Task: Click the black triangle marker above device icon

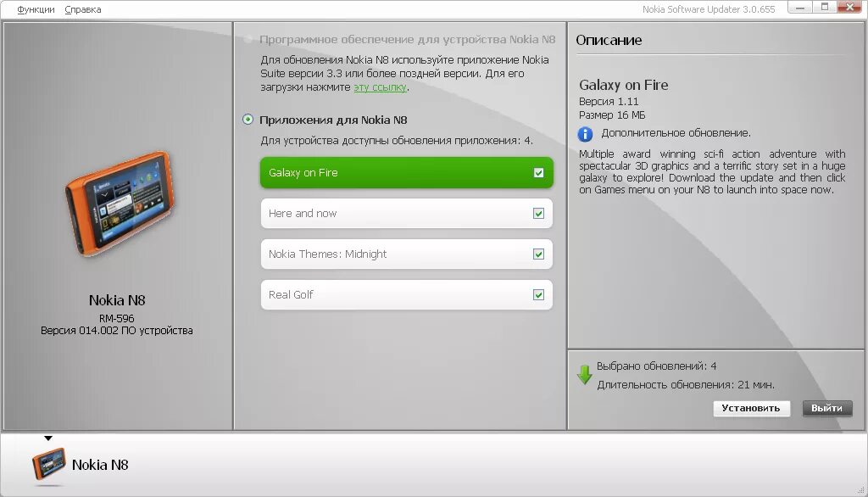Action: point(48,438)
